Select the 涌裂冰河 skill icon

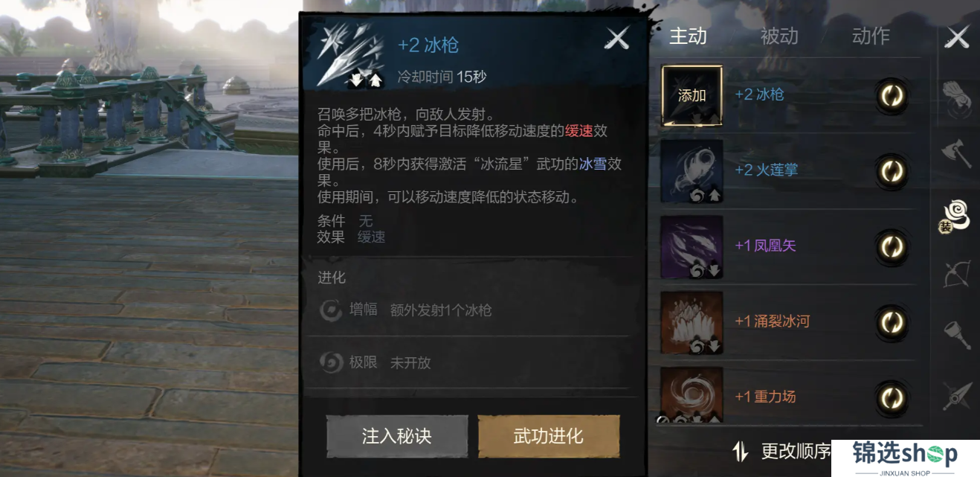(x=692, y=323)
